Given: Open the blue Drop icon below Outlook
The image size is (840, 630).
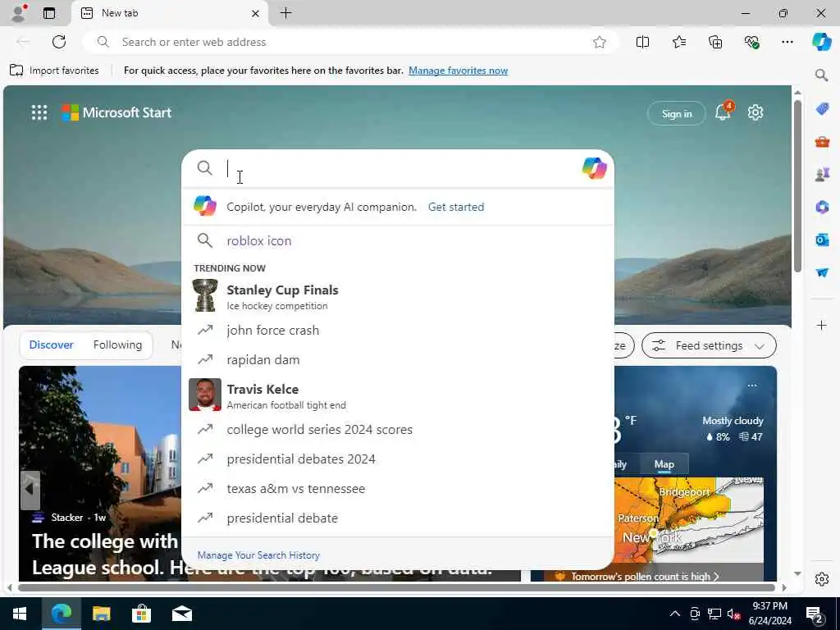Looking at the screenshot, I should tap(822, 272).
